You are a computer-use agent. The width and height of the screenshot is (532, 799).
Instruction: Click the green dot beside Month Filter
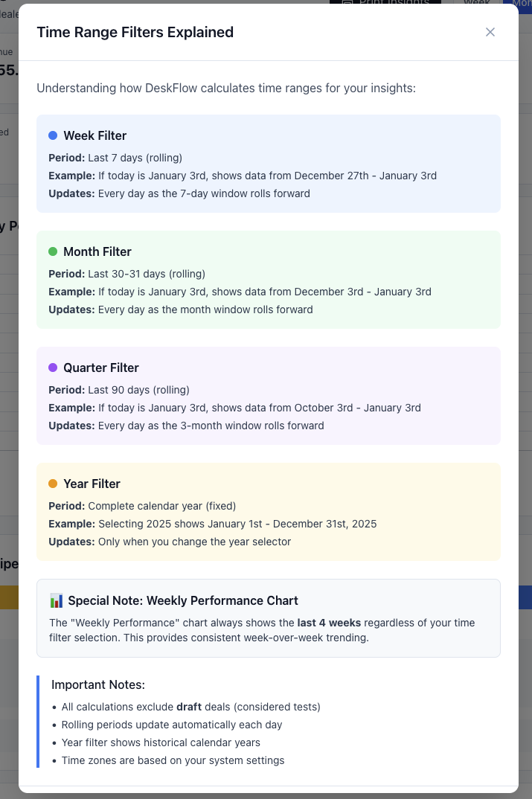point(53,251)
